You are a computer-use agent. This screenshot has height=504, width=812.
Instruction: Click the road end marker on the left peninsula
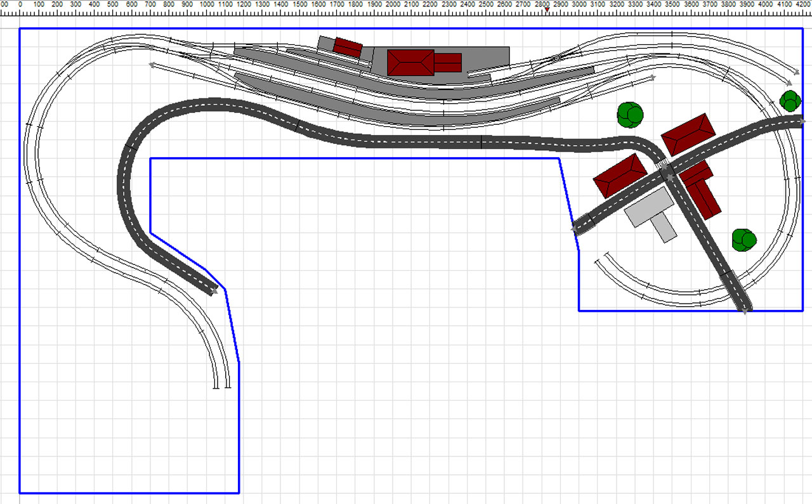214,292
